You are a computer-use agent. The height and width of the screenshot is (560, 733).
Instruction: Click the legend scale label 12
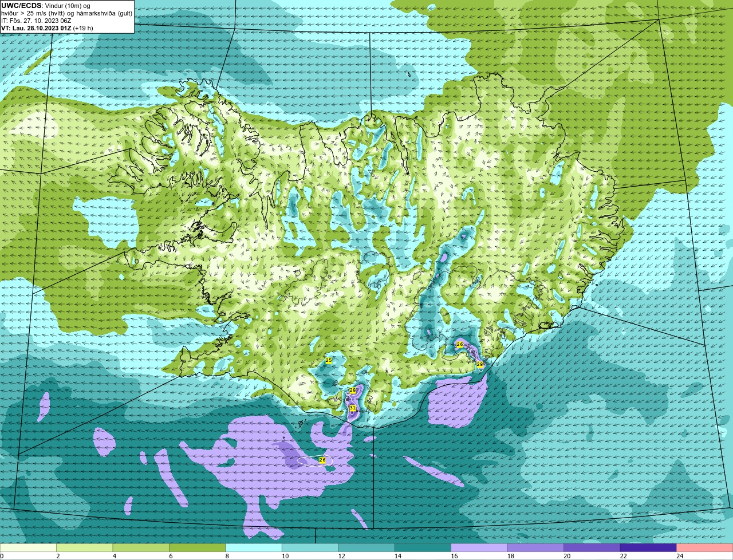(342, 556)
